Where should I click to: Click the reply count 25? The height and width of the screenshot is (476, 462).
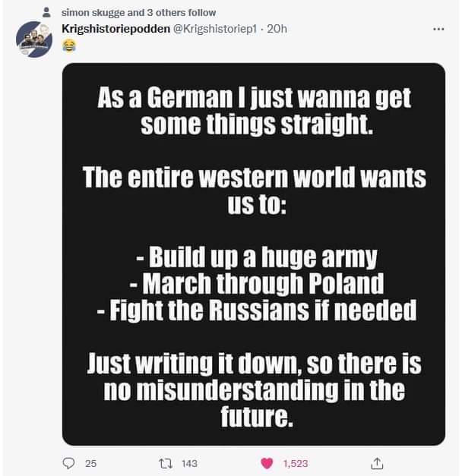pyautogui.click(x=90, y=463)
